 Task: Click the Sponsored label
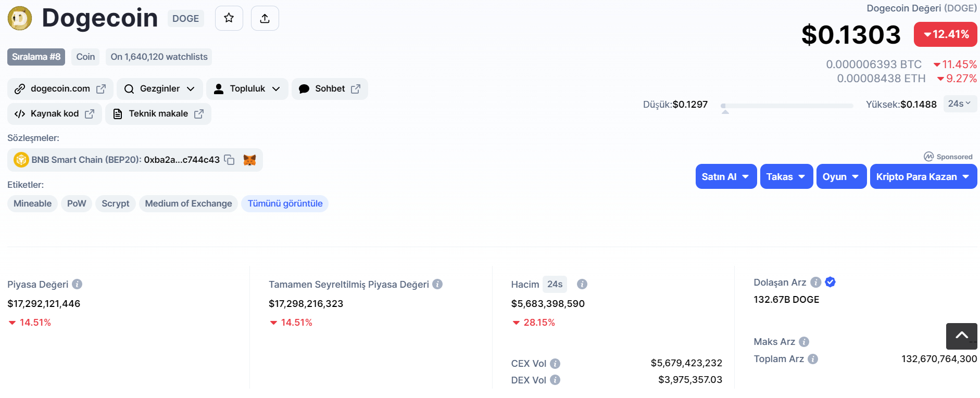pos(948,157)
